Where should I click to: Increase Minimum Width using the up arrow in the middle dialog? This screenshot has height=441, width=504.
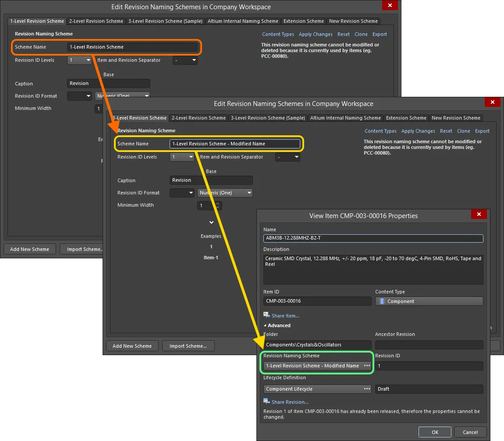tap(218, 203)
